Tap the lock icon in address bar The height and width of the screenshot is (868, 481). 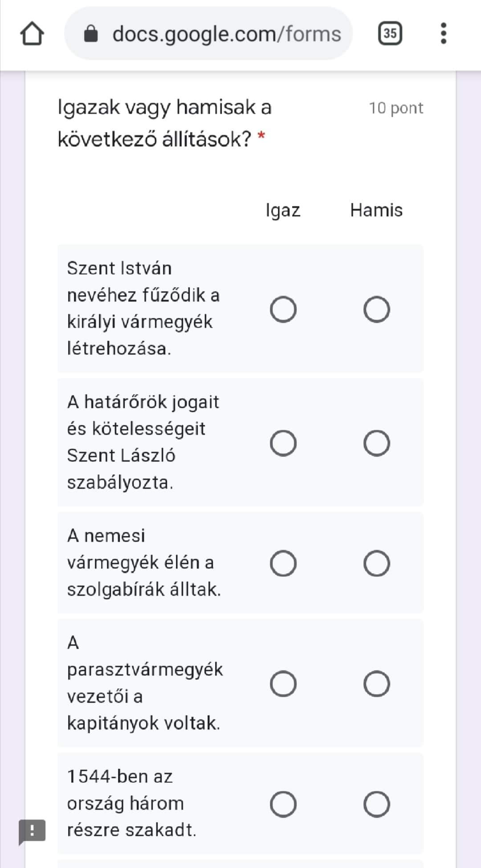[x=91, y=34]
